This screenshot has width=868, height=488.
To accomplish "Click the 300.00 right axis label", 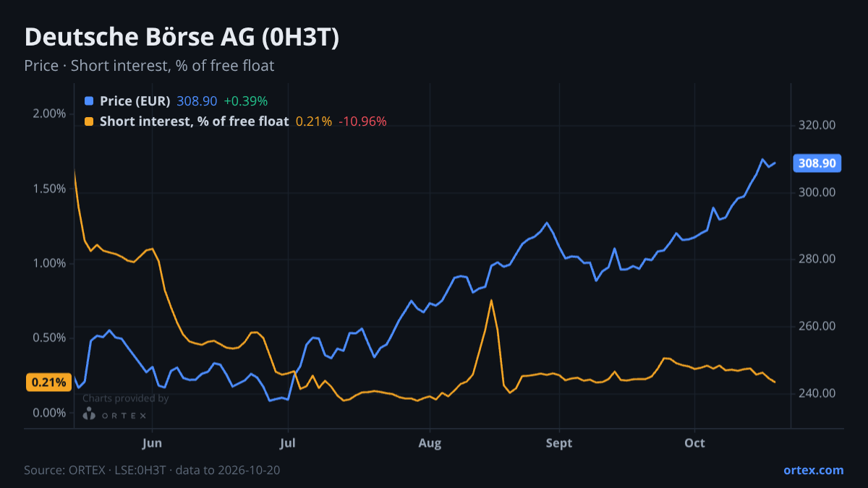I will (818, 192).
